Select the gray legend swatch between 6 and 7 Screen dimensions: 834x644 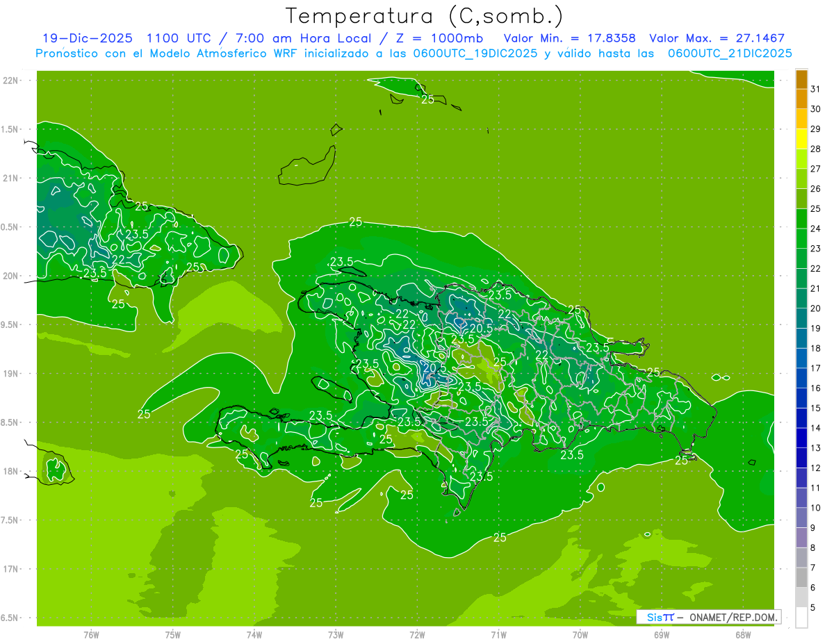[801, 577]
